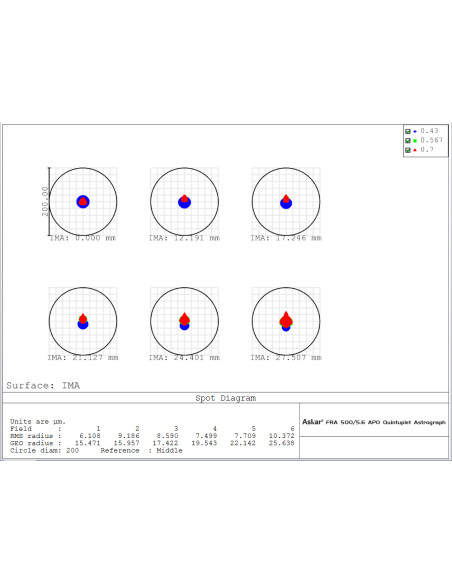452x584 pixels.
Task: Click the Spot Diagram title bar
Action: [226, 398]
